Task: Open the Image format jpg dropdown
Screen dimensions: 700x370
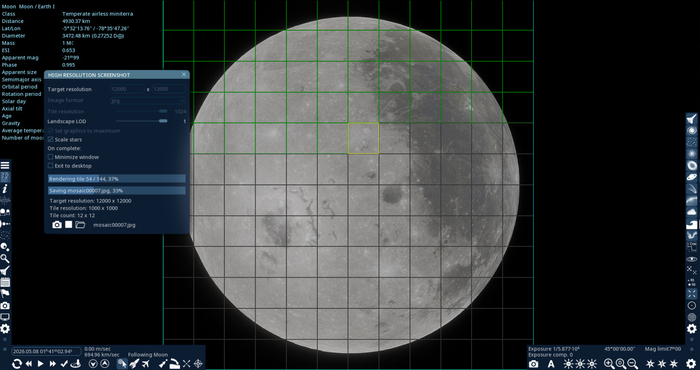Action: [x=148, y=100]
